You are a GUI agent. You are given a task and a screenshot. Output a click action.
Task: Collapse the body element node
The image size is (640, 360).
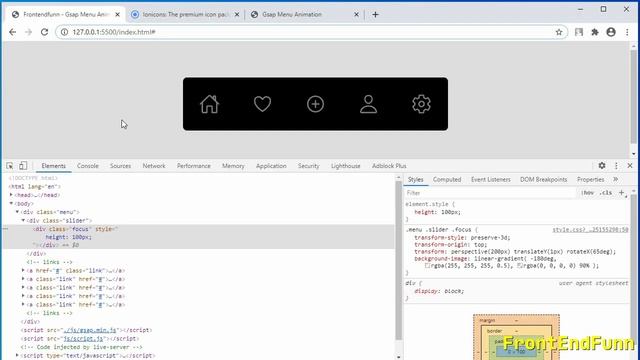pos(11,203)
